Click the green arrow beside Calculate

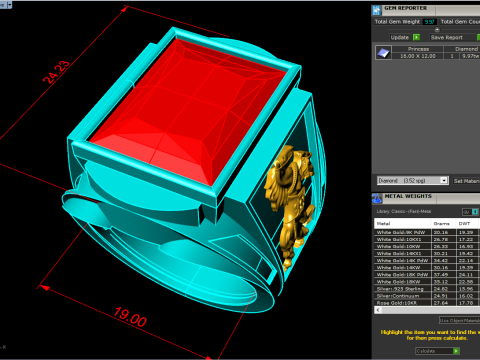(456, 351)
